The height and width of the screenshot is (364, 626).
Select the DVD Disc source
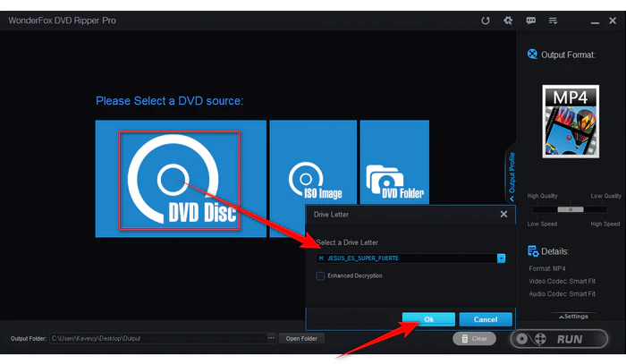[x=181, y=179]
